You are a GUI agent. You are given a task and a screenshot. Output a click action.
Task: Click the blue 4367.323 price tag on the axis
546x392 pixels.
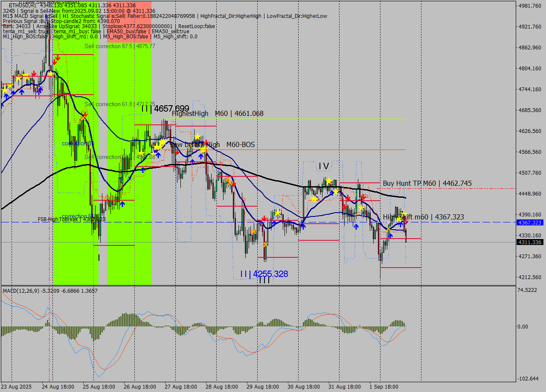[x=529, y=222]
